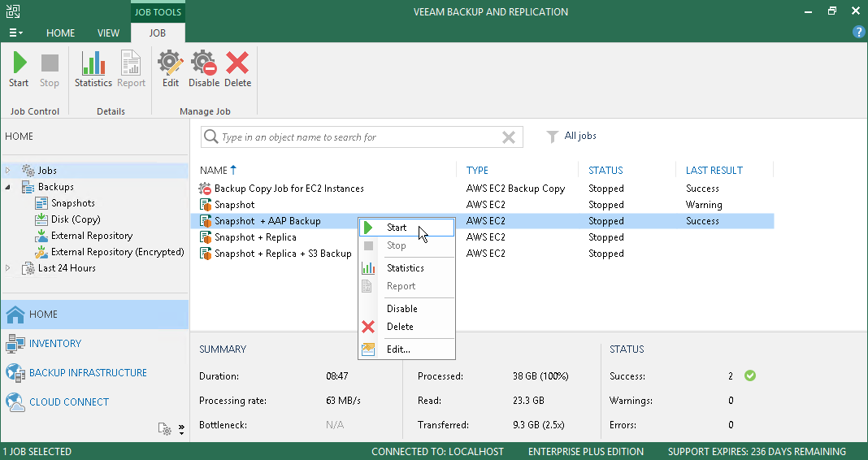Click the red Delete X in ribbon
The image size is (868, 460).
click(x=237, y=63)
